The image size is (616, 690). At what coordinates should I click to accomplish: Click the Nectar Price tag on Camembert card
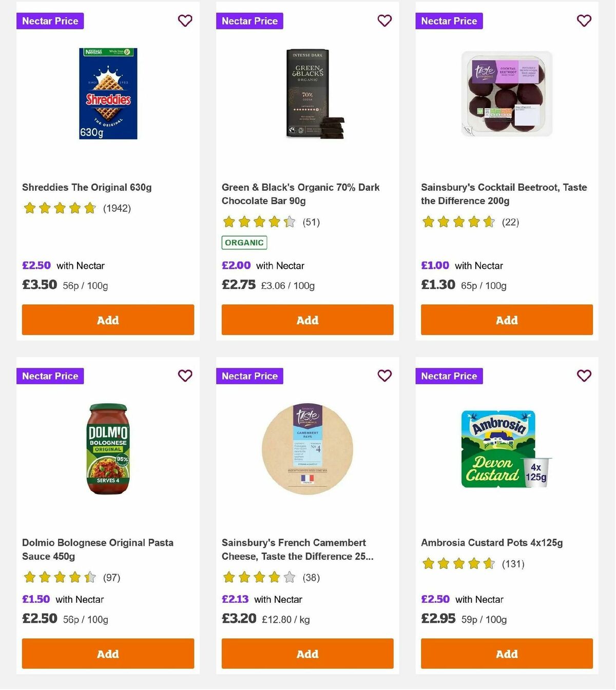point(249,376)
